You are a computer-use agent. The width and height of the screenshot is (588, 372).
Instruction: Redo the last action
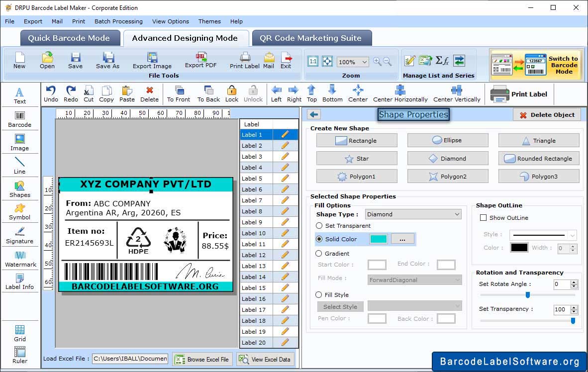pyautogui.click(x=71, y=94)
